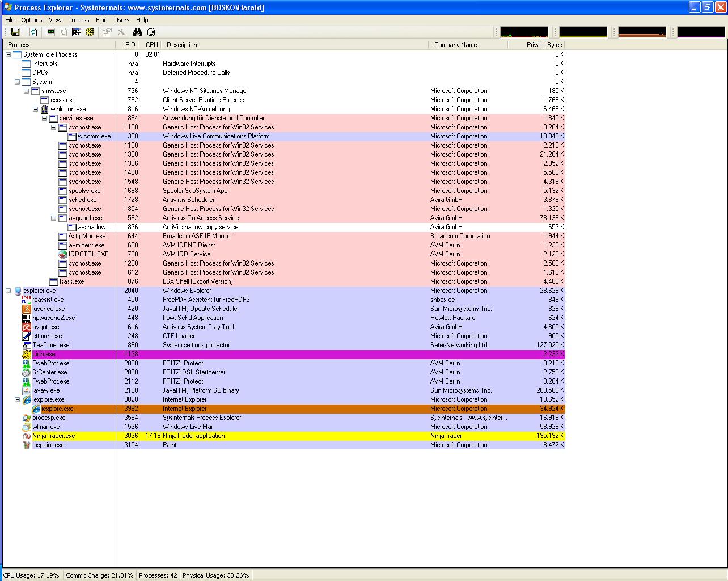Click "Physical Usage: 33.26%" in status bar
Image resolution: width=728 pixels, height=581 pixels.
(x=216, y=575)
